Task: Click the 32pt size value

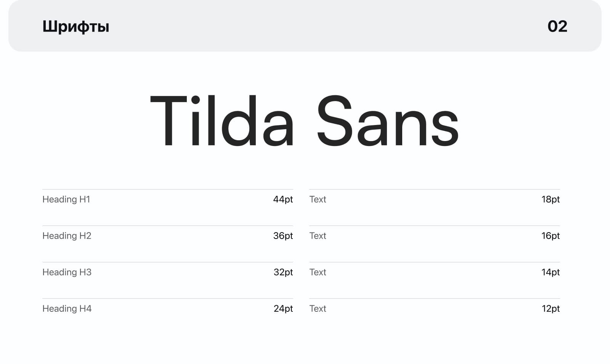Action: tap(283, 272)
